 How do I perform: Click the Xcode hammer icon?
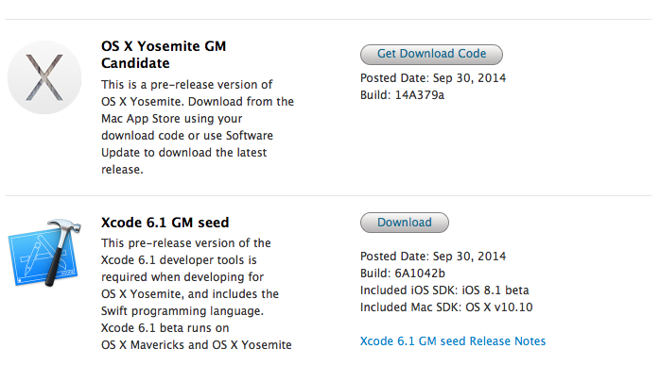tap(45, 252)
